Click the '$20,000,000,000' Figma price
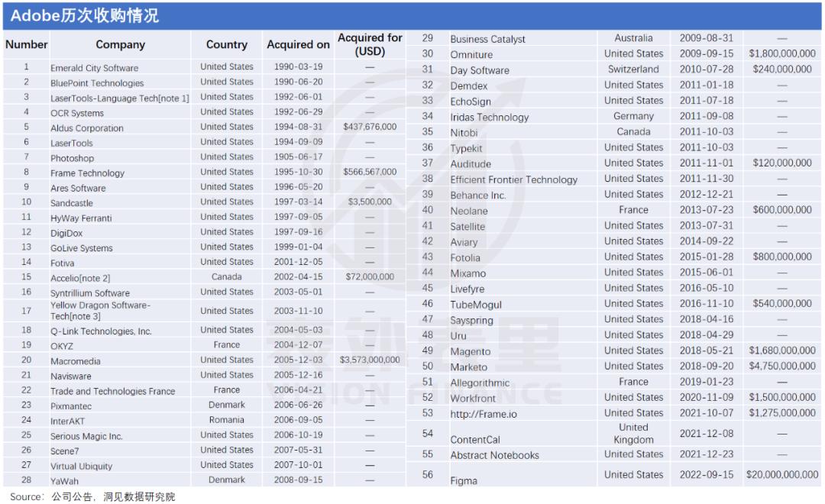825x504 pixels. click(x=782, y=474)
